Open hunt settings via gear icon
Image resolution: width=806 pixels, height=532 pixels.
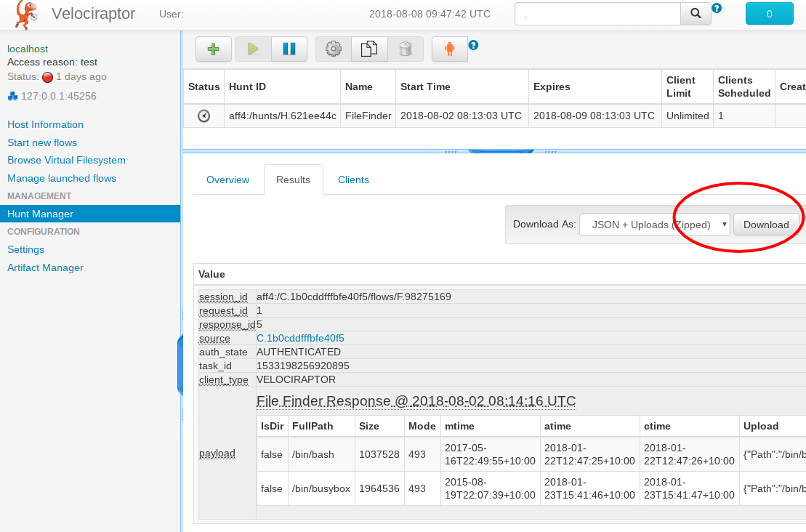334,49
